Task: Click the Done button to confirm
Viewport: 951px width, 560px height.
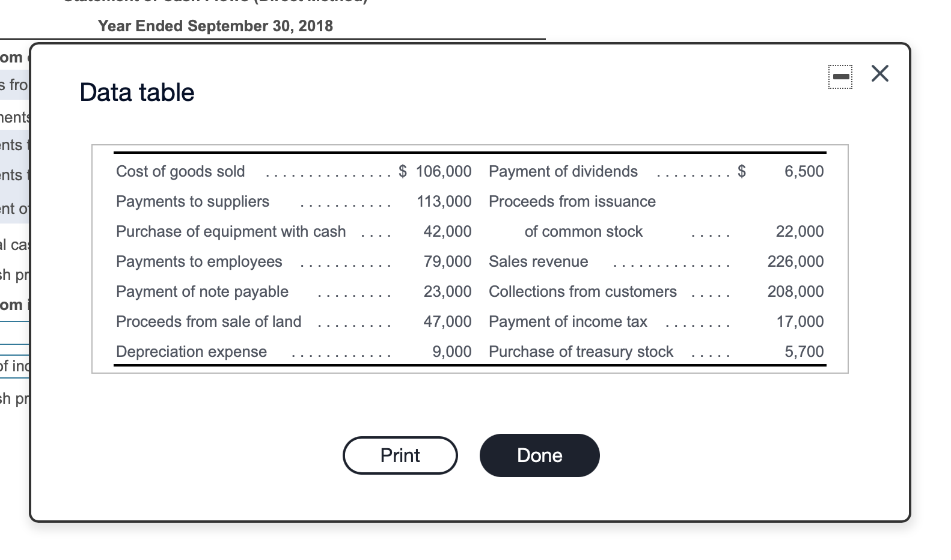Action: (x=539, y=455)
